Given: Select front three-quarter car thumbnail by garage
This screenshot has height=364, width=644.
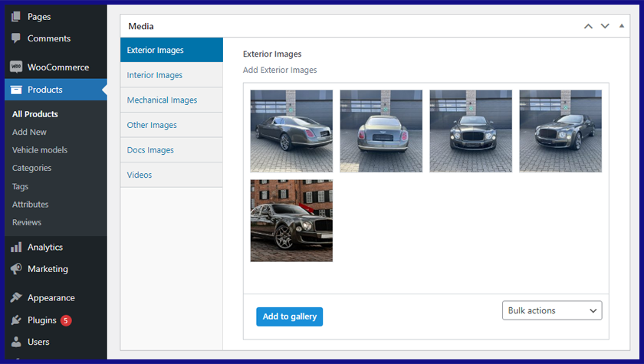Looking at the screenshot, I should point(560,131).
